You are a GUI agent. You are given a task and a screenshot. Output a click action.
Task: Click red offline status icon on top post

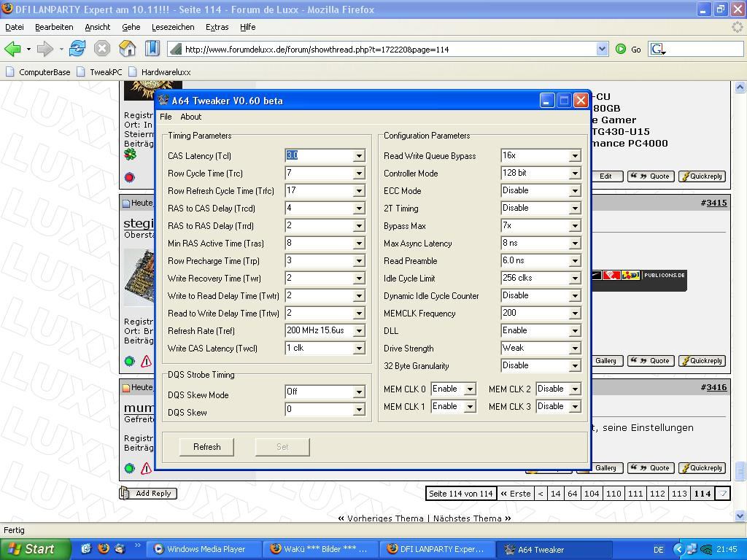[129, 178]
